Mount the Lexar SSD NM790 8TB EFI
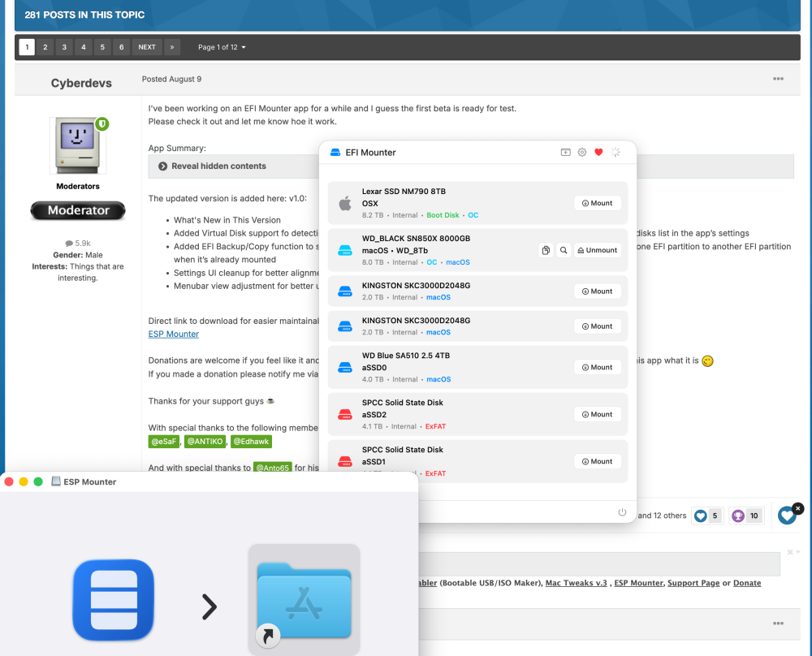The image size is (812, 656). point(598,203)
